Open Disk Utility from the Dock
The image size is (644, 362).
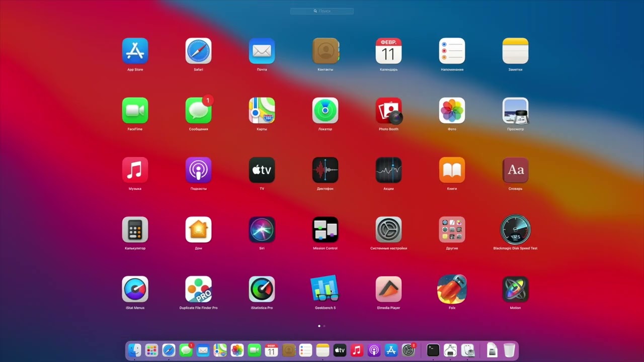468,350
